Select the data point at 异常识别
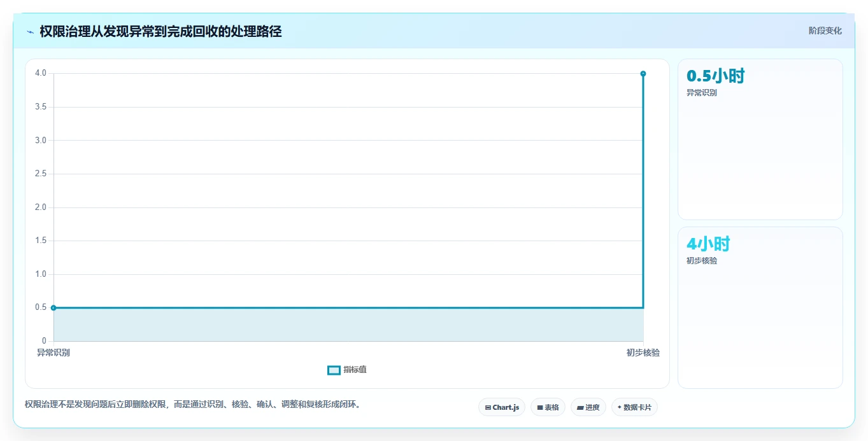The height and width of the screenshot is (441, 868). pos(53,308)
